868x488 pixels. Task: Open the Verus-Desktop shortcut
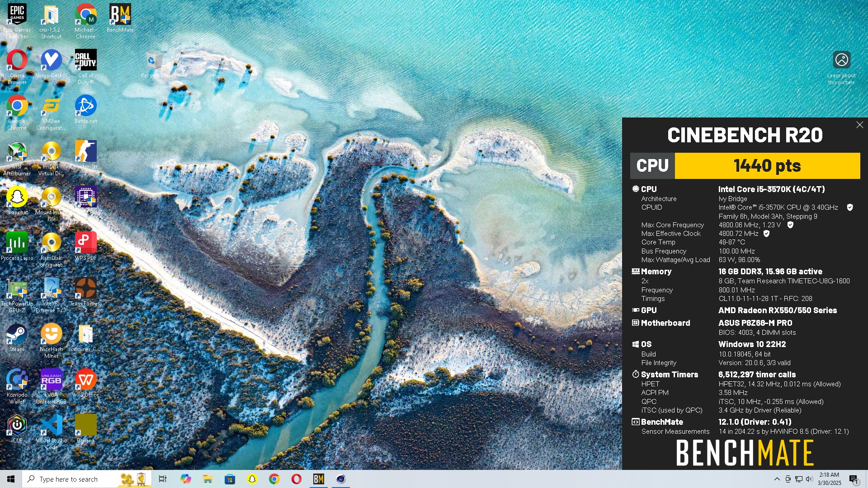[51, 64]
